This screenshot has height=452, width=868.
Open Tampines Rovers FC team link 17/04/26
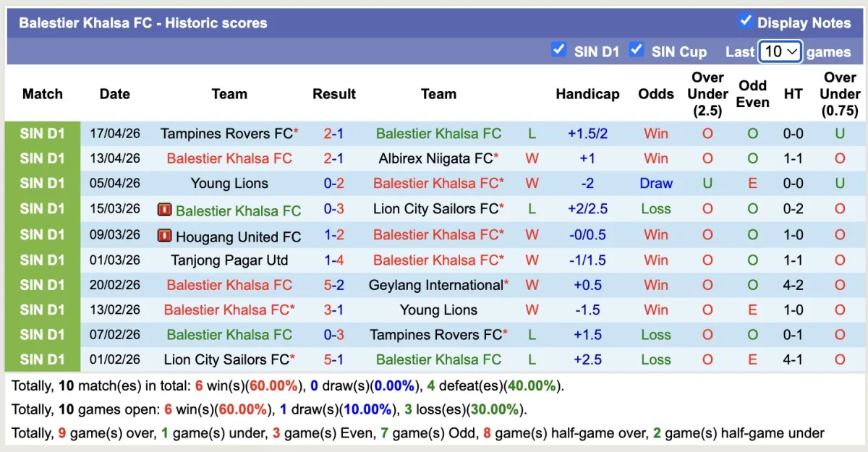click(x=226, y=134)
